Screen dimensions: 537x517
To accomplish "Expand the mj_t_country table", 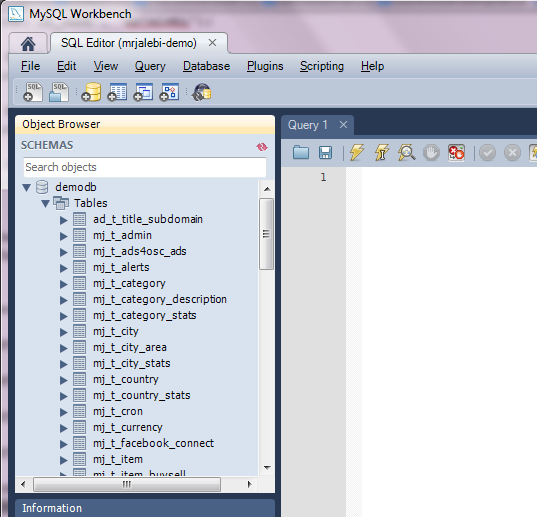I will pyautogui.click(x=64, y=380).
